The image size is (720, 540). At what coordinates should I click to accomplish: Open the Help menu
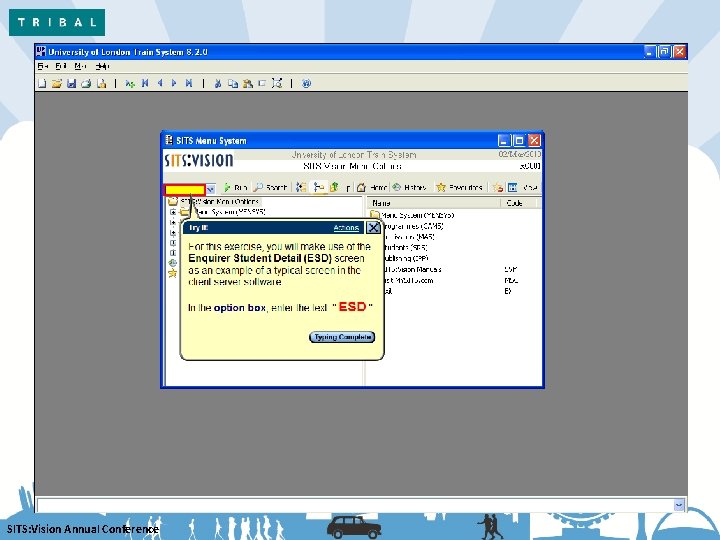[x=102, y=66]
